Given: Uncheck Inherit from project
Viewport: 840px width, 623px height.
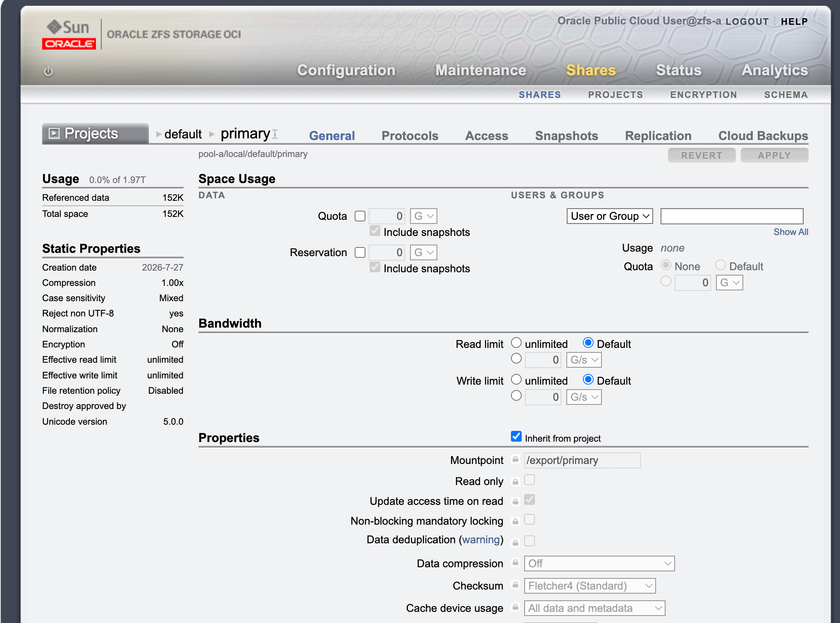Looking at the screenshot, I should pos(516,437).
